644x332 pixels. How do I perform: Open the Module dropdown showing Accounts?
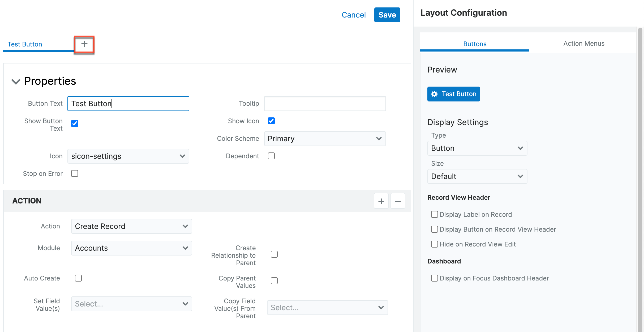[131, 248]
